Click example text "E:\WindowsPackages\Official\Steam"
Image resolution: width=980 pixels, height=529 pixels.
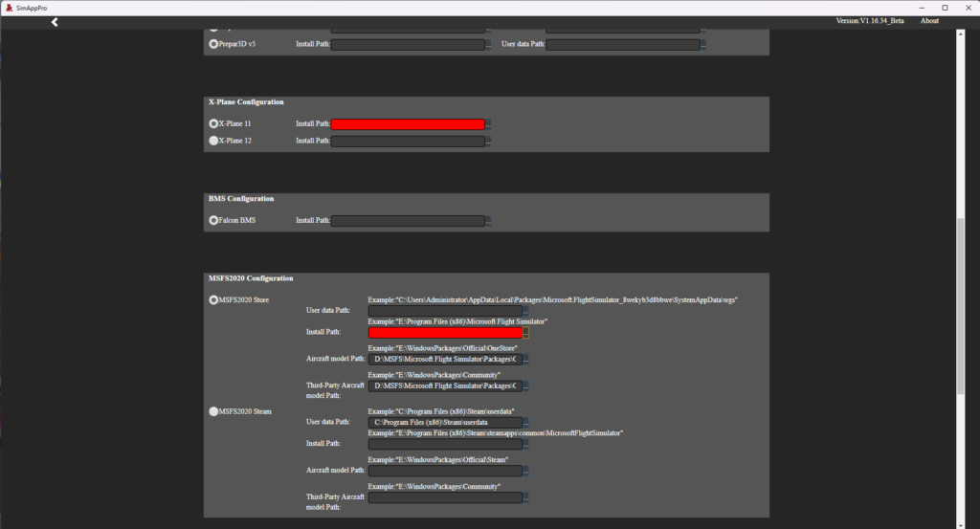(438, 460)
